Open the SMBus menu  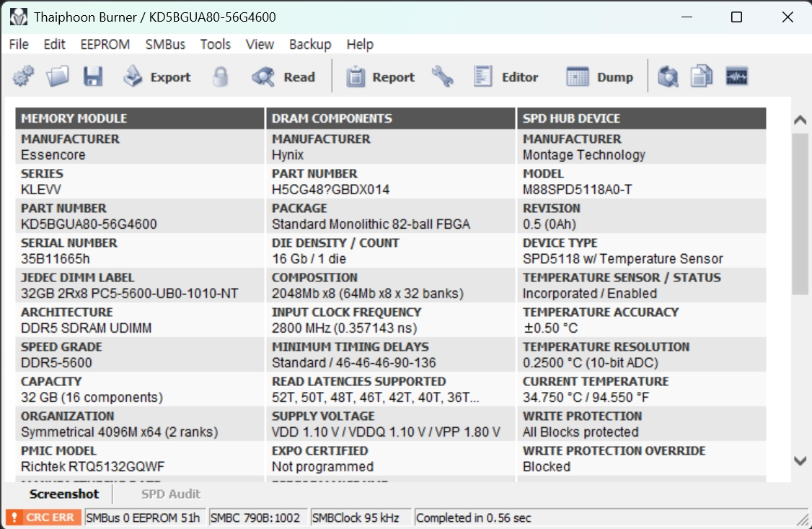coord(165,45)
